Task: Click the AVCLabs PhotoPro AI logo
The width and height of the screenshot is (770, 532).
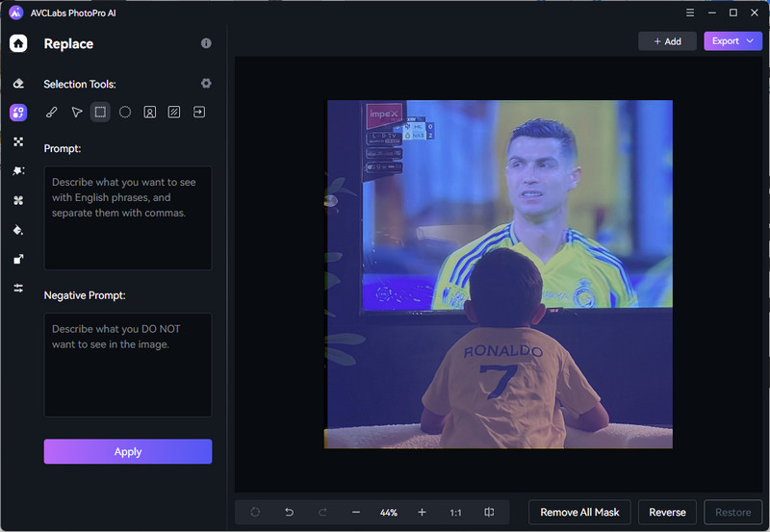Action: point(16,13)
